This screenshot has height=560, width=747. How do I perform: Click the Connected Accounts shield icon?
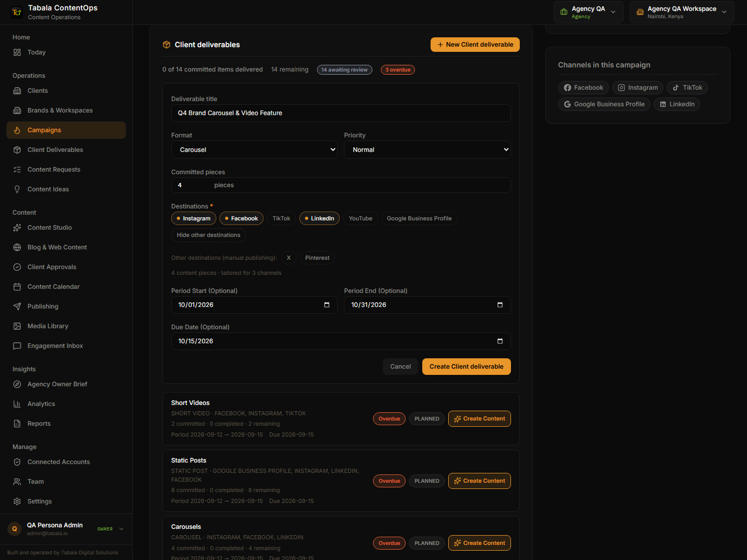point(17,462)
